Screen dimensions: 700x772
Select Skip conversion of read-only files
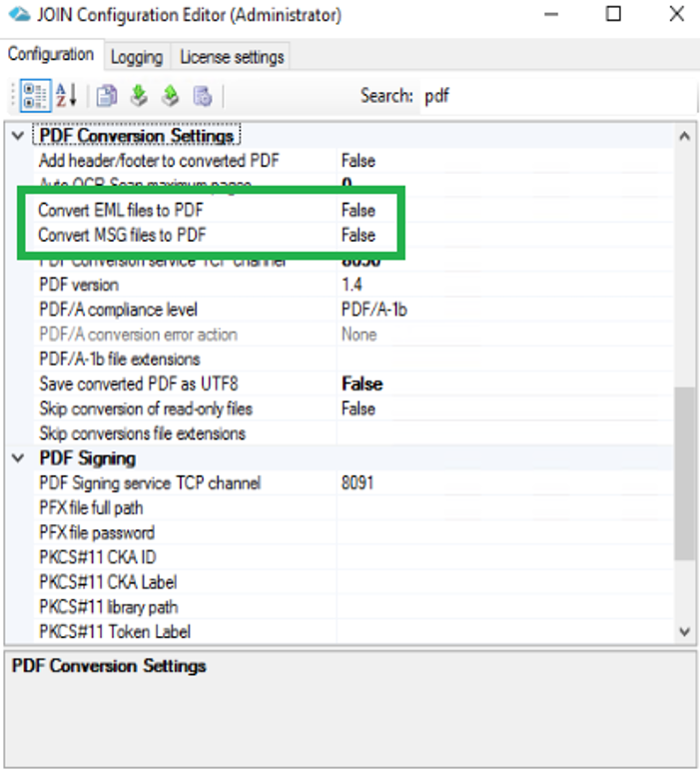(x=146, y=408)
